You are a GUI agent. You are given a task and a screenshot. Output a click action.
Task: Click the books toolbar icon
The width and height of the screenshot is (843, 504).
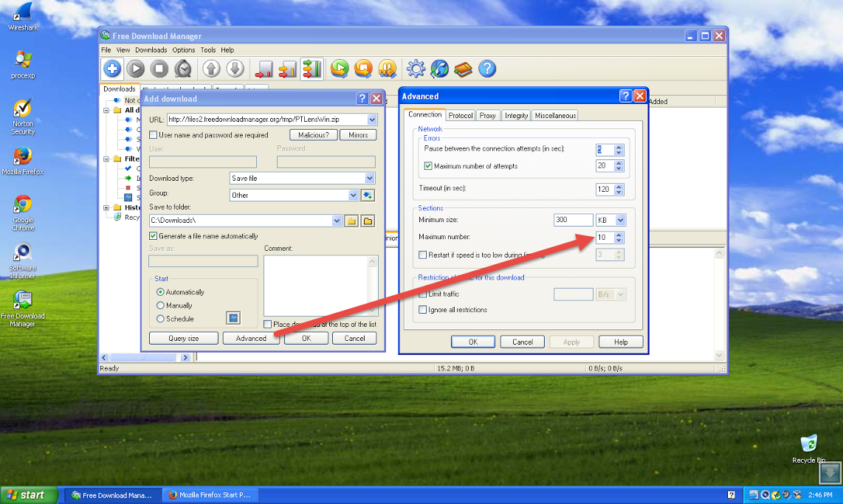pos(463,69)
